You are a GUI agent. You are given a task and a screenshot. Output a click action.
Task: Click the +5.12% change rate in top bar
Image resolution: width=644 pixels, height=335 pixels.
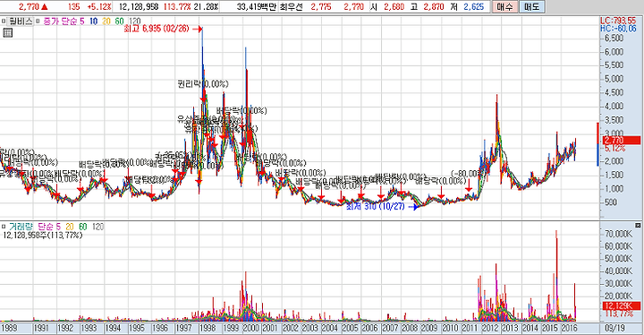(x=99, y=6)
